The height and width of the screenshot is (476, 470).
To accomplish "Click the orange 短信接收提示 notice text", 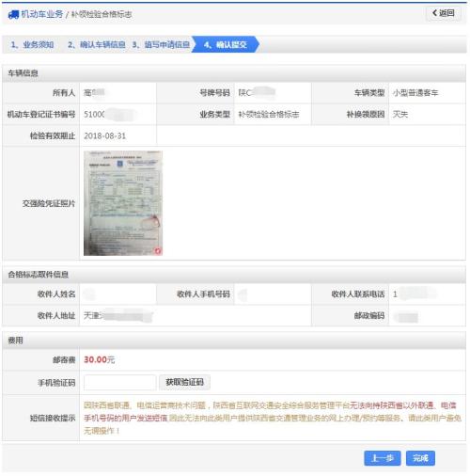I will click(273, 418).
